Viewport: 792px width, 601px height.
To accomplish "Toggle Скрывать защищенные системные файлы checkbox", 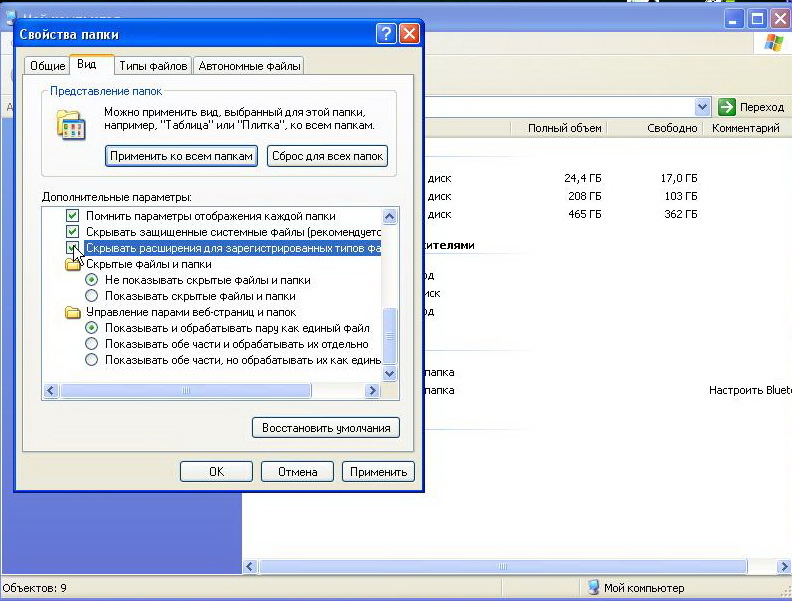I will (73, 232).
